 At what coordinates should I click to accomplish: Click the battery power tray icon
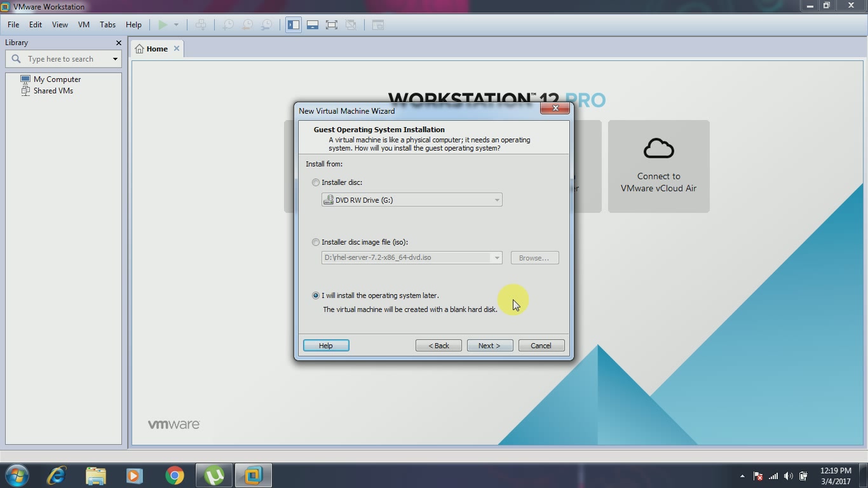[x=803, y=476]
